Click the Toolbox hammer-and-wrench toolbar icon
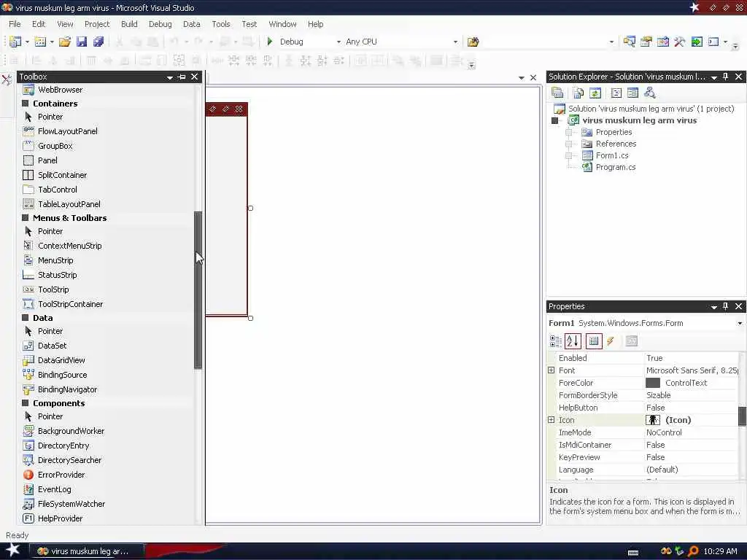The width and height of the screenshot is (747, 560). [679, 42]
